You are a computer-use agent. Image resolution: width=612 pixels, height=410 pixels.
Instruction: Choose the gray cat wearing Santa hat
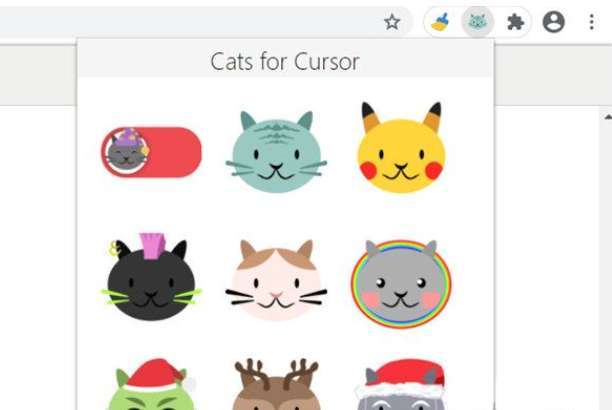(401, 384)
